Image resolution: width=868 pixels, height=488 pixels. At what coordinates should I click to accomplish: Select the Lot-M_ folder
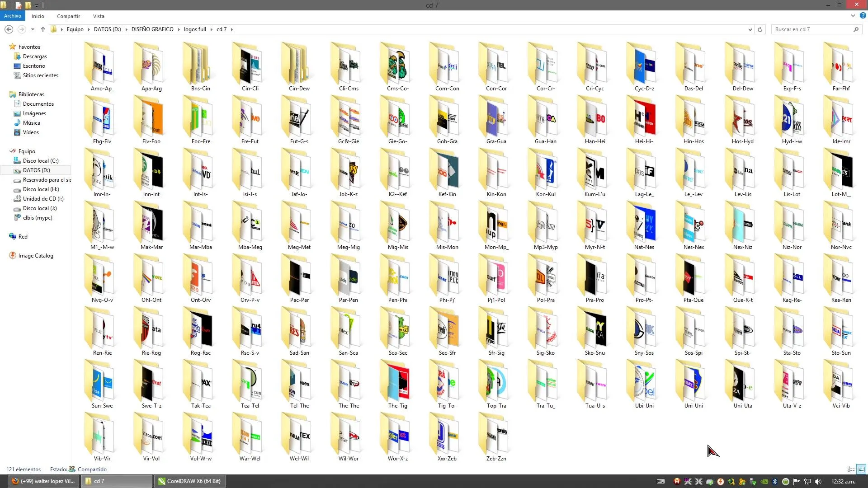coord(841,173)
